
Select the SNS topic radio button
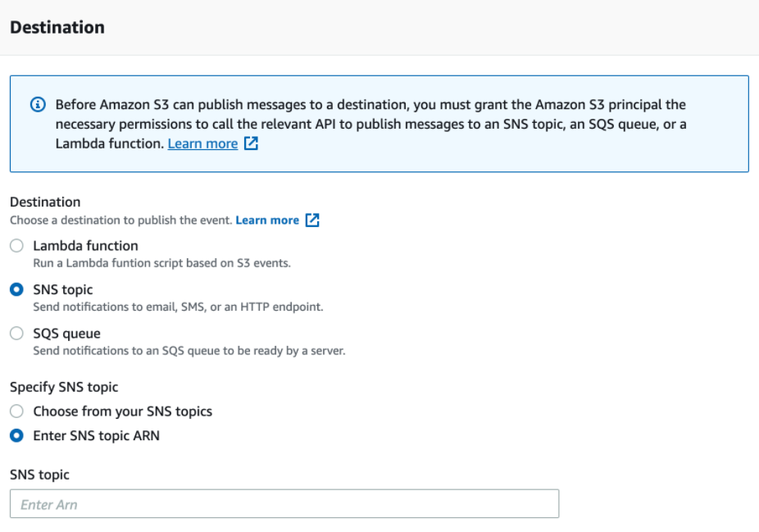point(16,289)
